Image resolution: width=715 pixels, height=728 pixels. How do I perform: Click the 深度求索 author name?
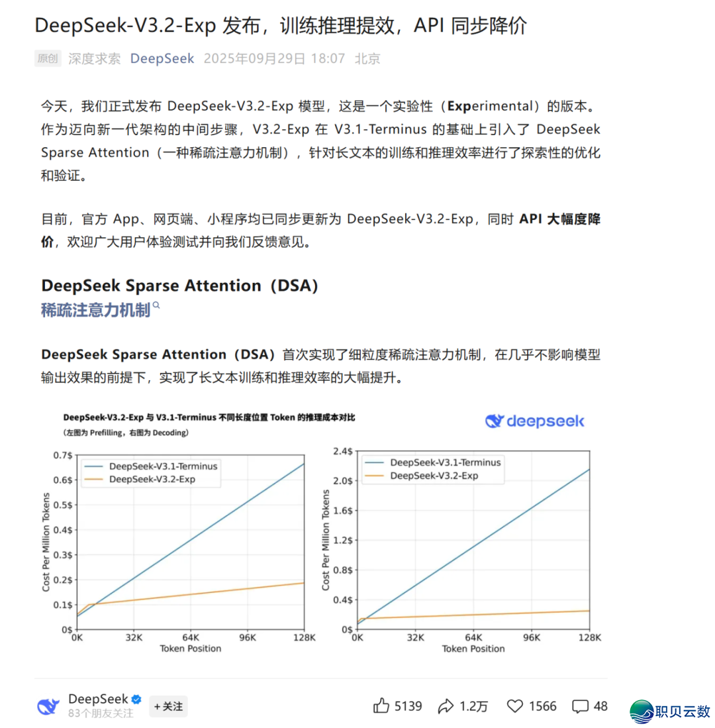coord(95,58)
